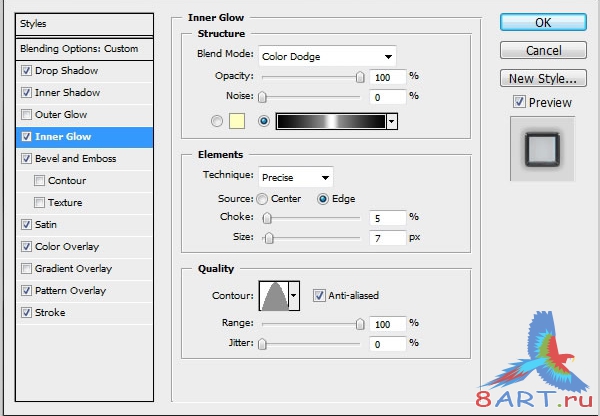The height and width of the screenshot is (416, 600).
Task: Toggle the Anti-aliased checkbox
Action: click(x=319, y=295)
